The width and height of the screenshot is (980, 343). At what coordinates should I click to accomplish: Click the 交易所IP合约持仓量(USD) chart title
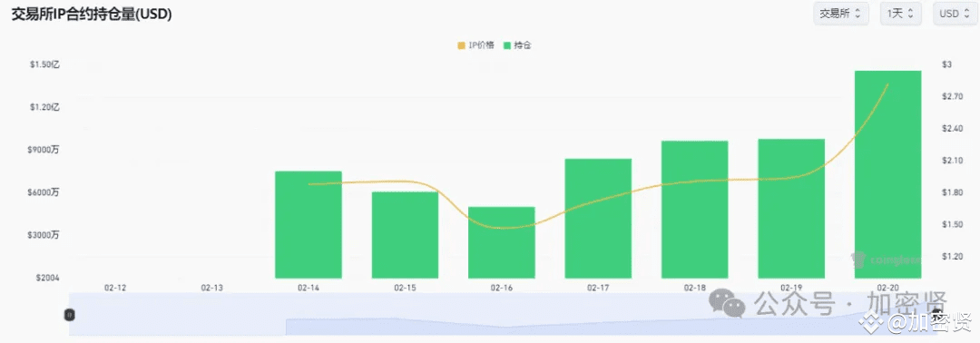[x=92, y=15]
